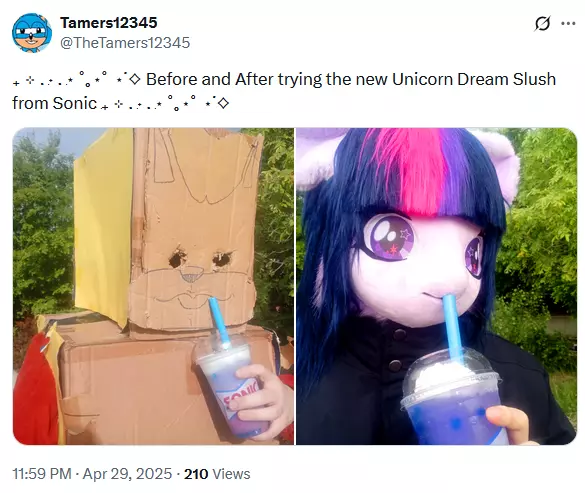
Task: Click the tweet text about Unicorn Dream Slush
Action: (x=284, y=91)
